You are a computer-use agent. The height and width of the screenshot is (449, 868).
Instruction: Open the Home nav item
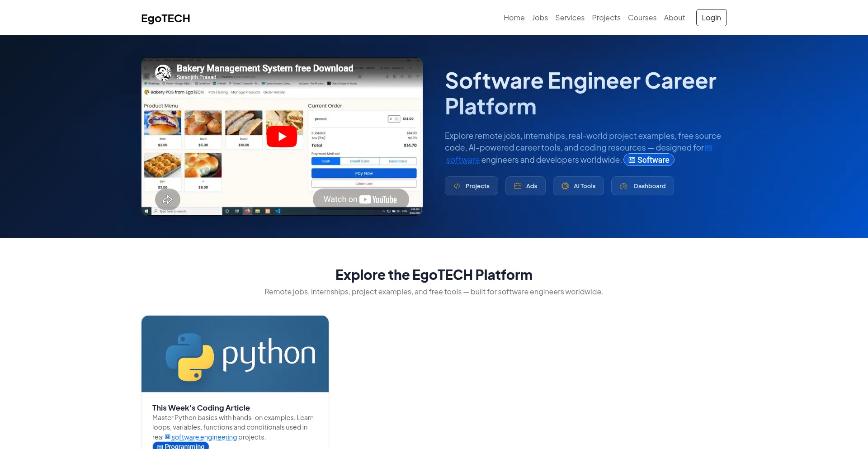point(514,18)
